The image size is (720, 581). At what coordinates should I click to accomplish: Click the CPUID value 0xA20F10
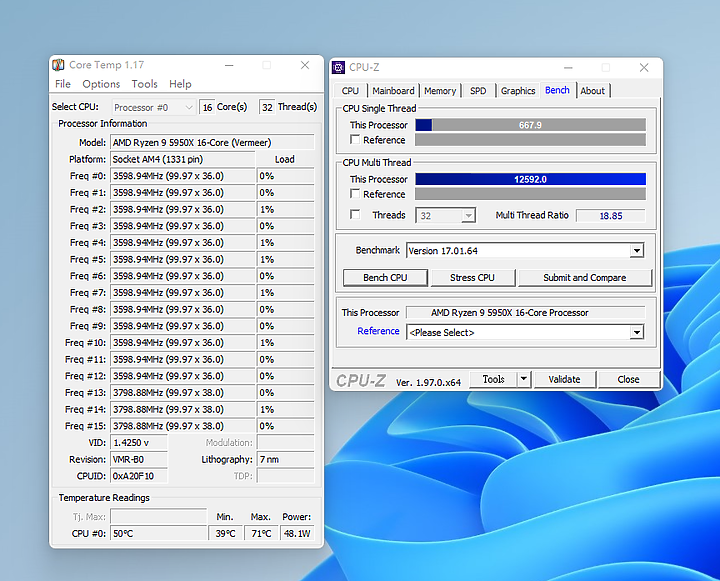click(139, 476)
